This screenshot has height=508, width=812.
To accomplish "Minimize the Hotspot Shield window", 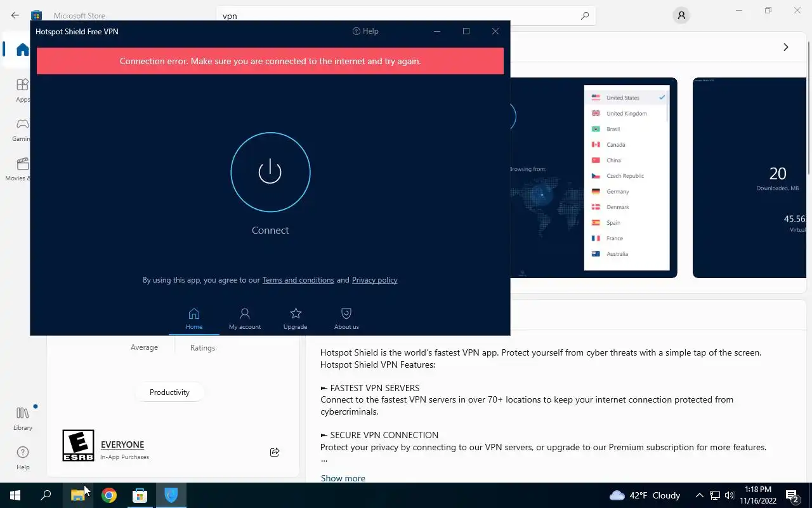I will (x=437, y=31).
